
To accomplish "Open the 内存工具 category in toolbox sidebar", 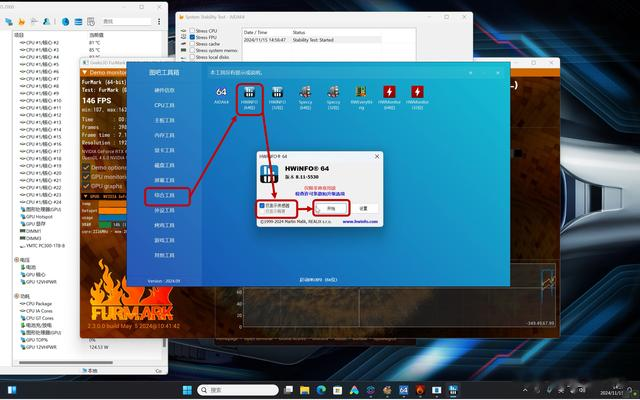I will point(164,135).
